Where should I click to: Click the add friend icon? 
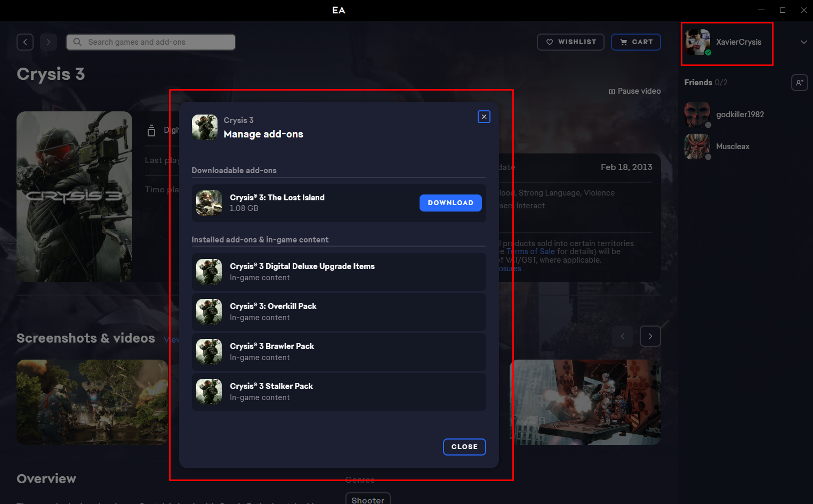800,83
